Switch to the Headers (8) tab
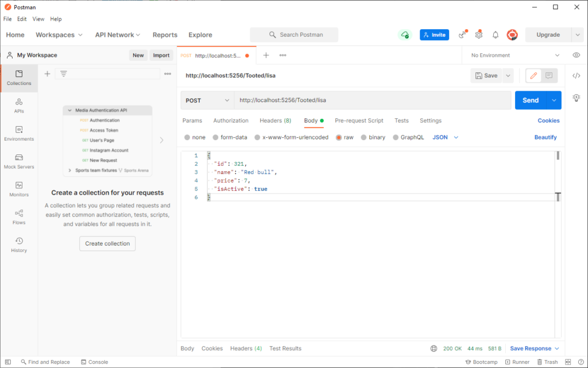The width and height of the screenshot is (588, 368). point(275,121)
